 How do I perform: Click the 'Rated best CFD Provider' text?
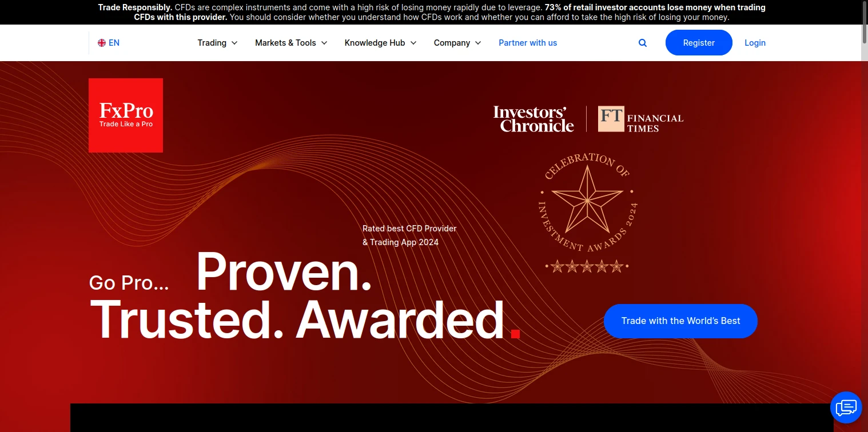click(x=409, y=229)
